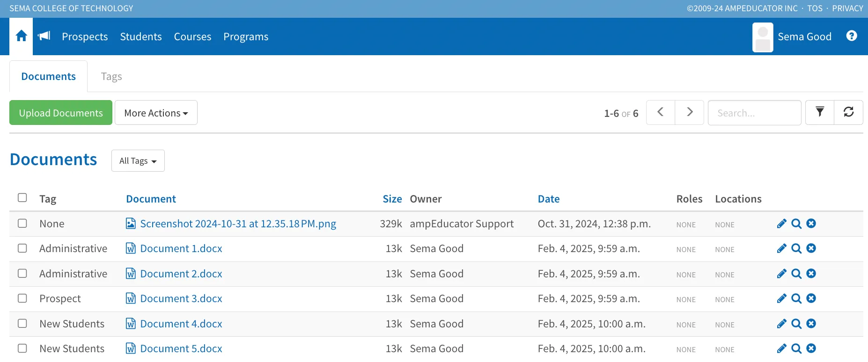868x362 pixels.
Task: Delete Document 5.docx
Action: pos(811,348)
